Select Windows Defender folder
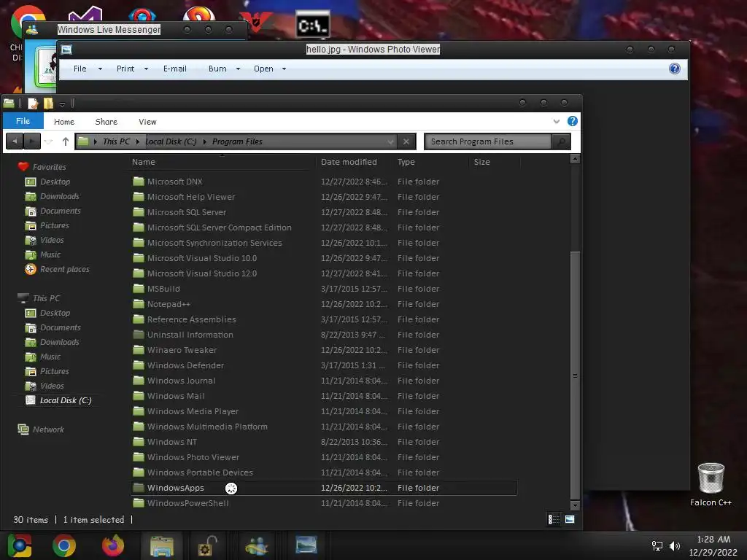Screen dimensions: 747x560 (x=185, y=365)
